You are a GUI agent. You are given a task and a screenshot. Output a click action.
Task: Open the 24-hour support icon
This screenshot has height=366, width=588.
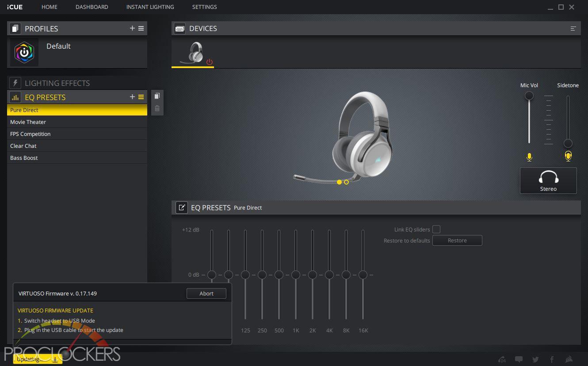tap(502, 359)
